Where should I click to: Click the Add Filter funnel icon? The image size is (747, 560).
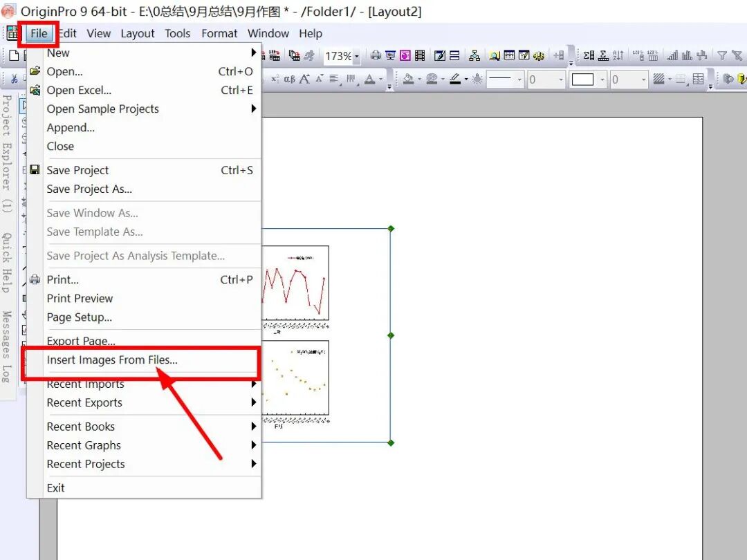pos(722,56)
